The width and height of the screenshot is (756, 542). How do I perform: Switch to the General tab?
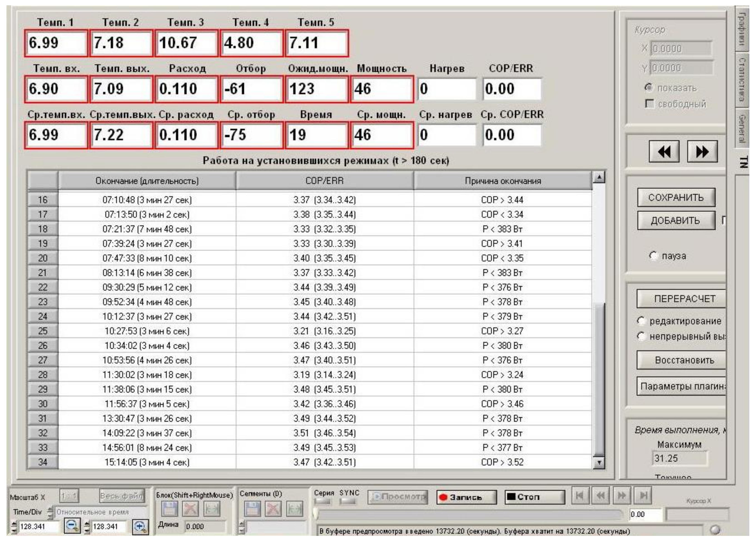(742, 128)
